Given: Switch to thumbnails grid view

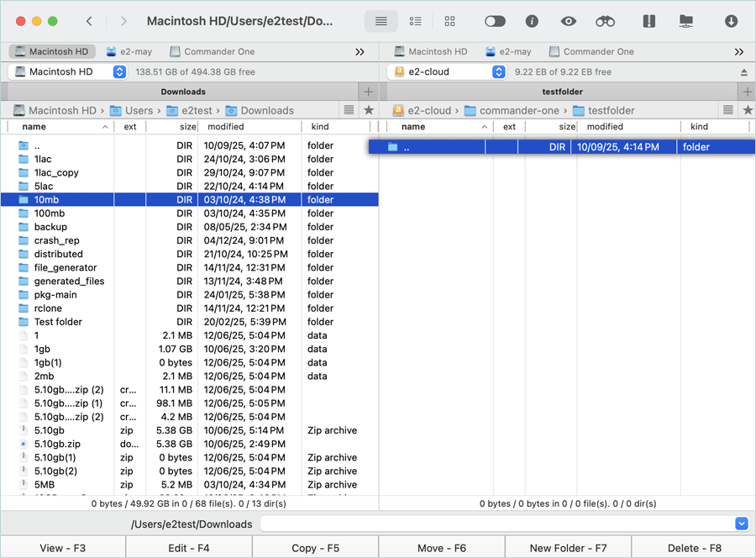Looking at the screenshot, I should pos(450,21).
